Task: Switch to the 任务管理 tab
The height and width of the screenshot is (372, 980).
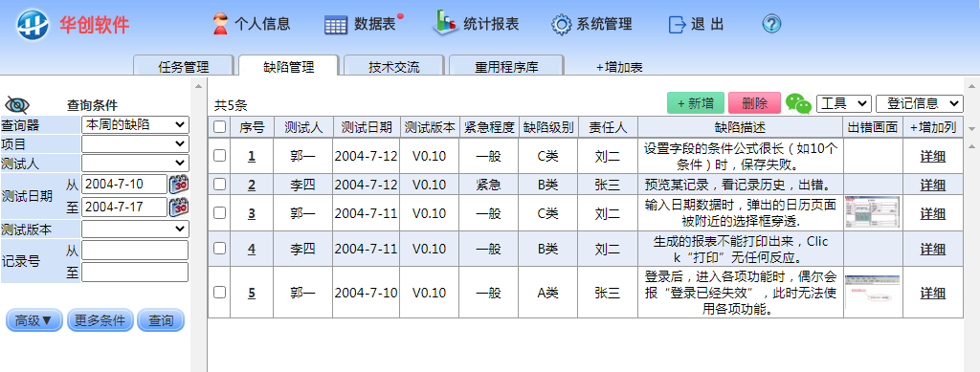Action: (x=184, y=67)
